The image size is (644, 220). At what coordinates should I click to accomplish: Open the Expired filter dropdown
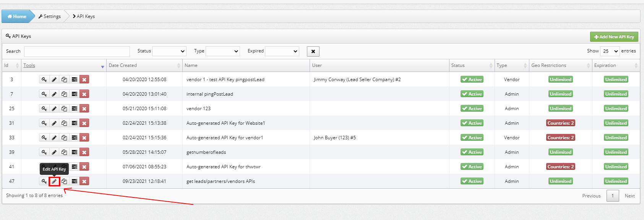point(282,51)
